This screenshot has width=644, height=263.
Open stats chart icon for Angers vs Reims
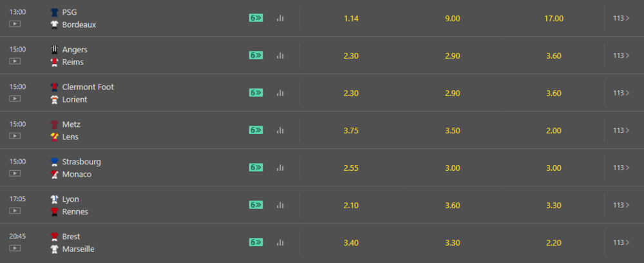click(x=280, y=55)
